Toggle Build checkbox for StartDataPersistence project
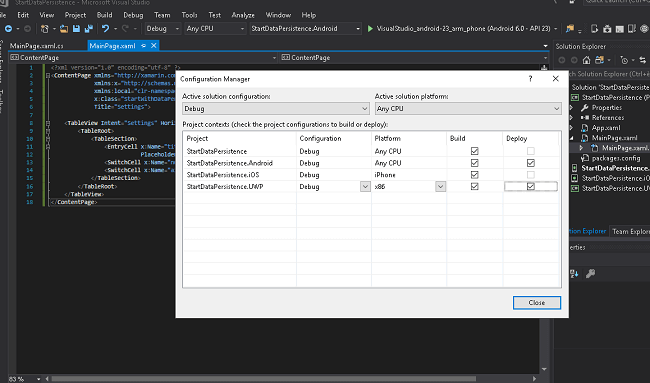This screenshot has height=383, width=650. click(475, 151)
